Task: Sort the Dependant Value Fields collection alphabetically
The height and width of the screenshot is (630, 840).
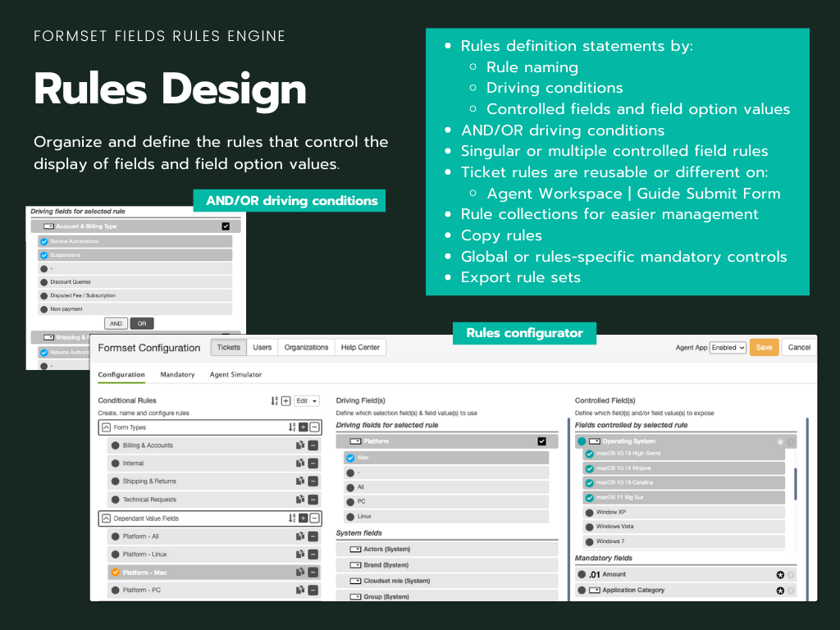Action: coord(292,518)
